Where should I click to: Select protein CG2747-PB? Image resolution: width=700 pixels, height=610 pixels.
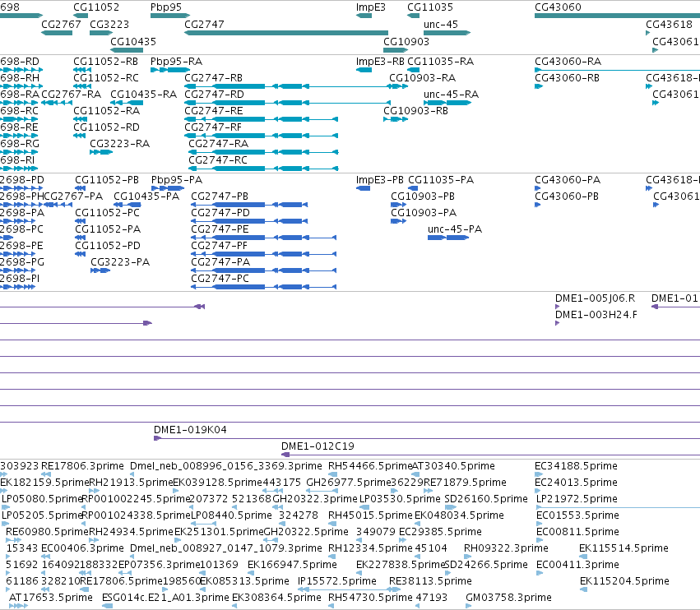click(249, 205)
